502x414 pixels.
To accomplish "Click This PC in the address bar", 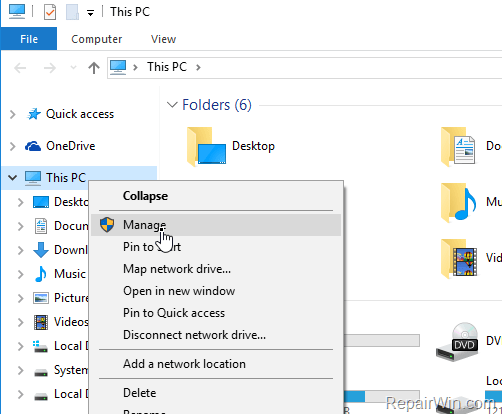I will click(x=167, y=67).
